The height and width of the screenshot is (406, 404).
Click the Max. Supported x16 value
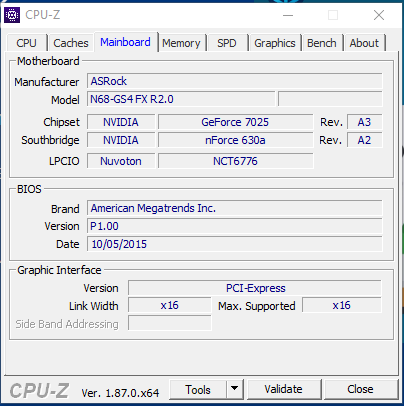[342, 305]
